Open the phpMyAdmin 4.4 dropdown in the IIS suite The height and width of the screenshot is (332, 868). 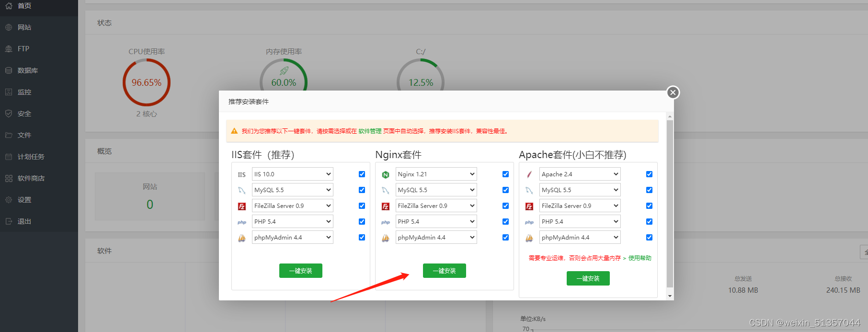pos(293,237)
